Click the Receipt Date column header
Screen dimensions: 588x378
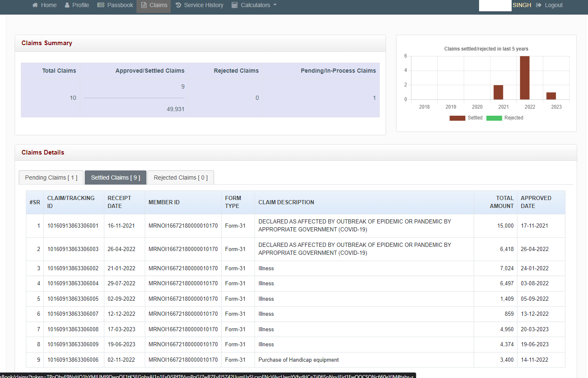(119, 202)
